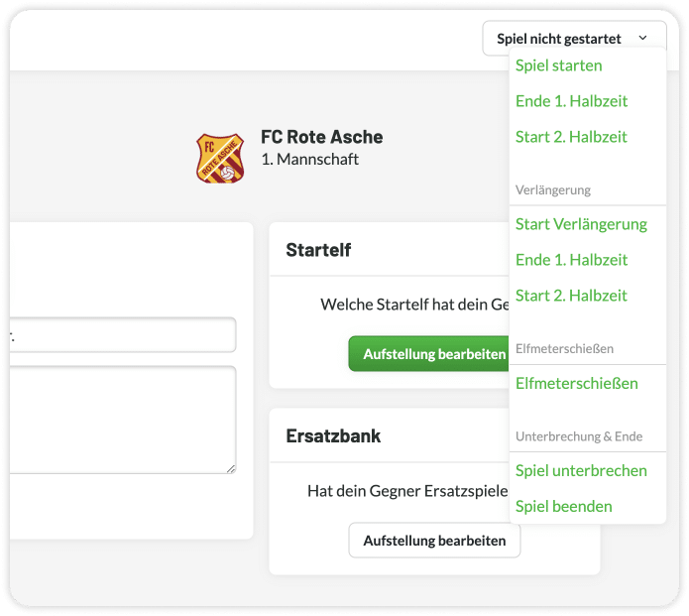
Task: Click the 'FC Rote Asche' team name
Action: [321, 137]
